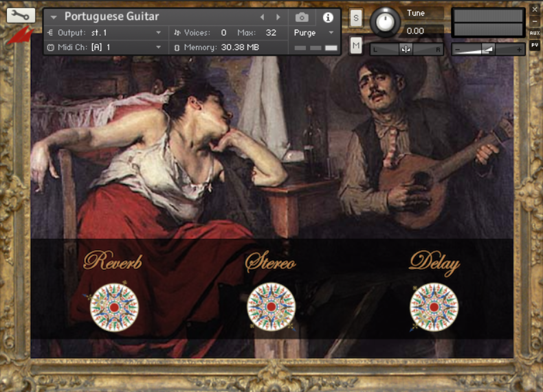Click the Delay script label

(434, 264)
